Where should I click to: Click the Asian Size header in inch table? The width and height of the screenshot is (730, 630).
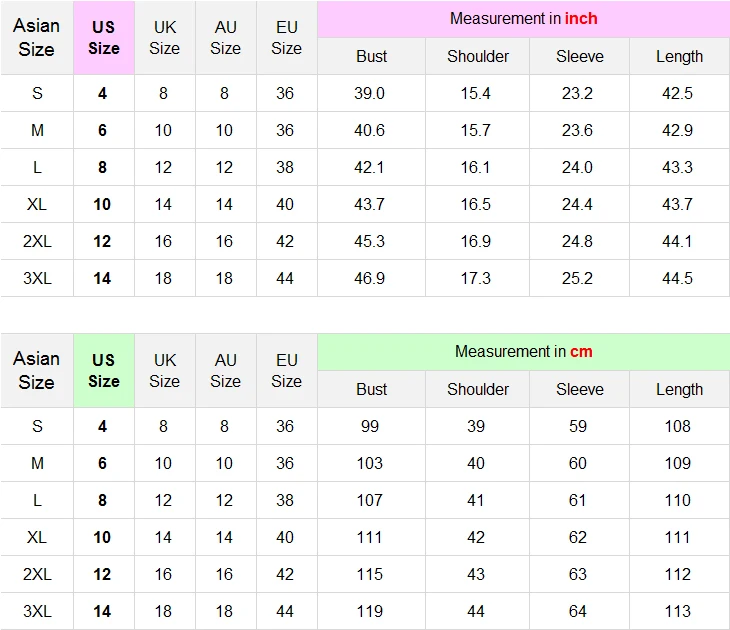pyautogui.click(x=36, y=37)
